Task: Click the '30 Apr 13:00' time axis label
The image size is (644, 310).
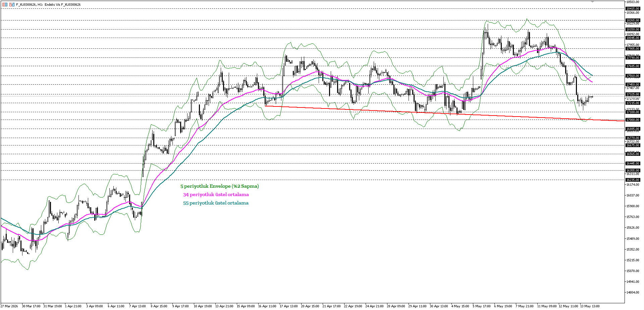Action: [439, 306]
